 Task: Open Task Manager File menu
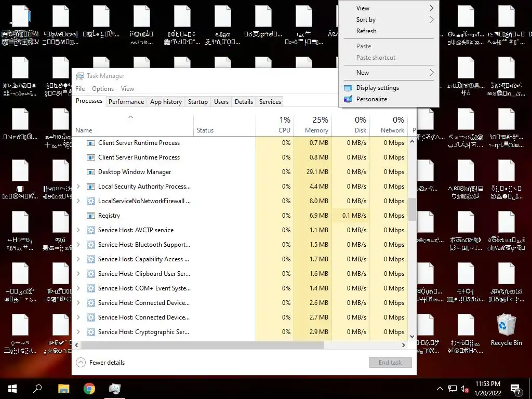coord(80,89)
